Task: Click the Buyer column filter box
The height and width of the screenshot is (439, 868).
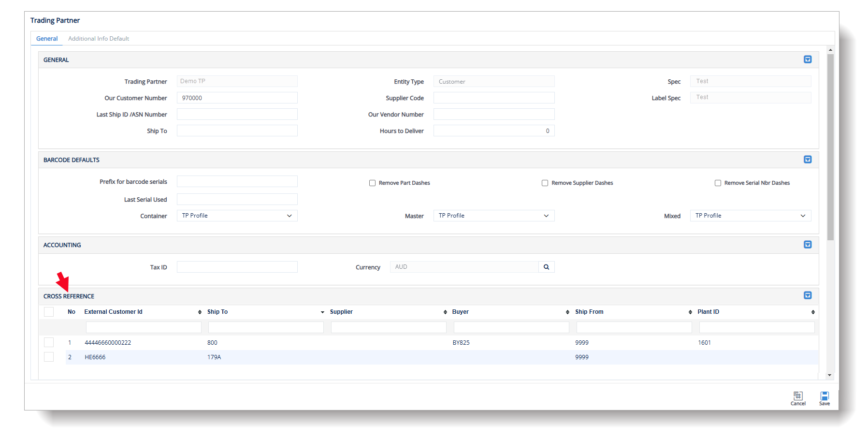Action: (511, 327)
